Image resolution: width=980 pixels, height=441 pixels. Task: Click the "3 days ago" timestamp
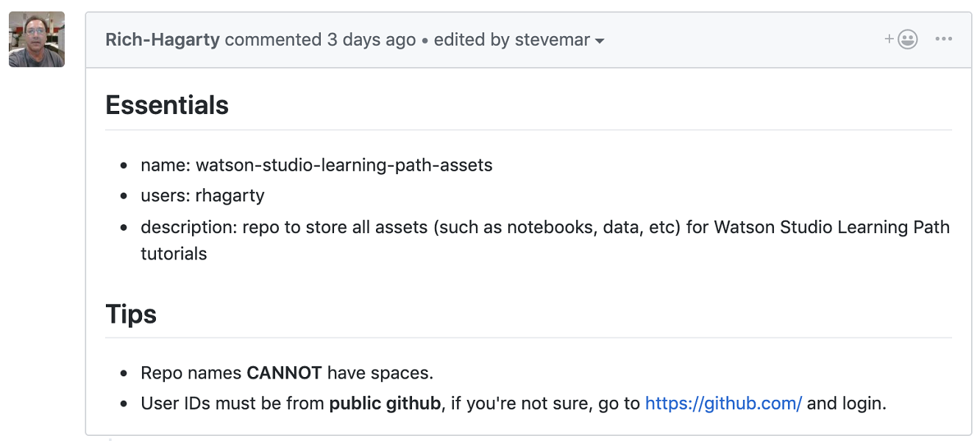click(x=372, y=40)
